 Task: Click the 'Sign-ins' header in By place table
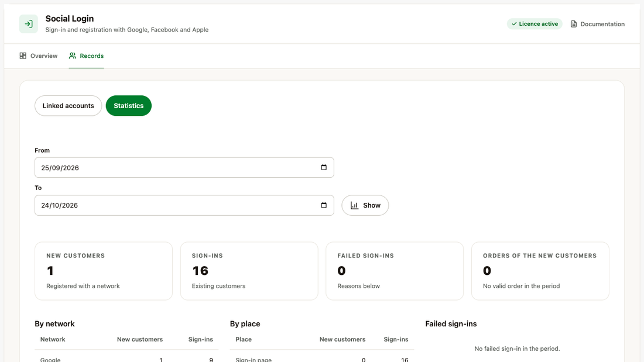tap(396, 339)
